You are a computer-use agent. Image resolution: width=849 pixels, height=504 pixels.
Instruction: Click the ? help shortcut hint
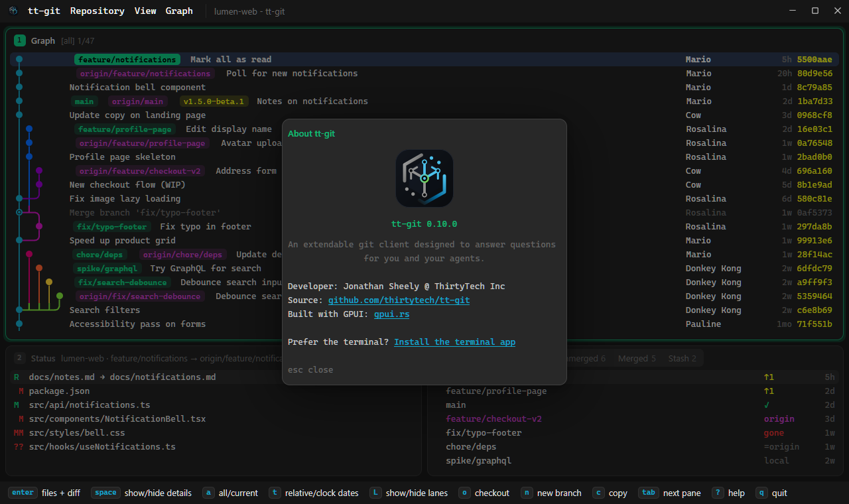(x=728, y=493)
